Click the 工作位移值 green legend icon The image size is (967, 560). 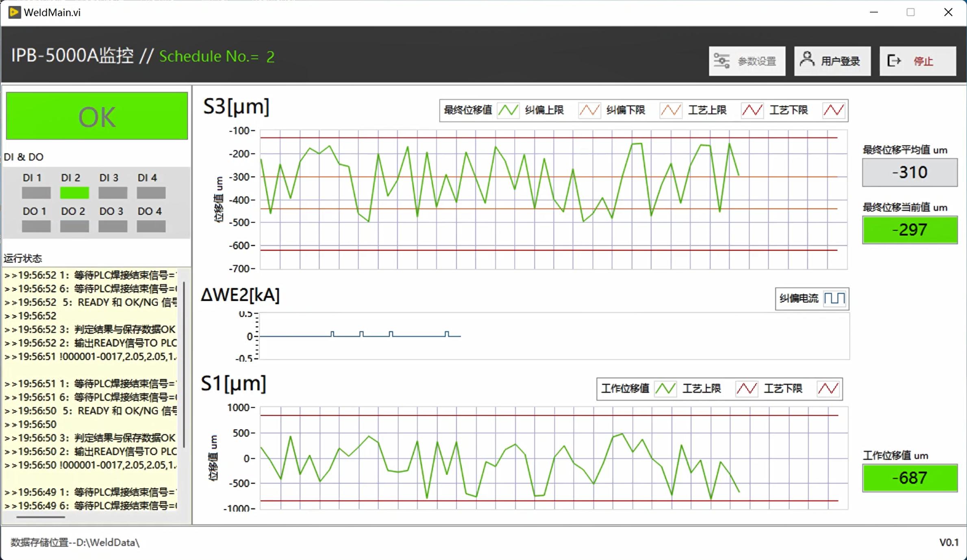pos(665,389)
